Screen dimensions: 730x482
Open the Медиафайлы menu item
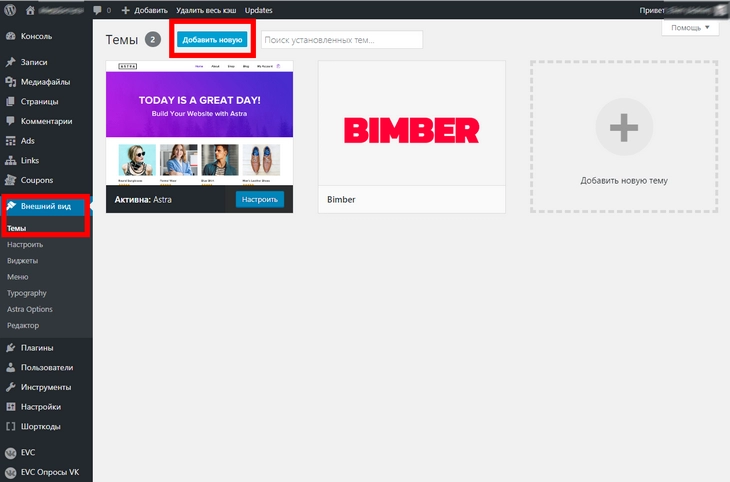(46, 82)
